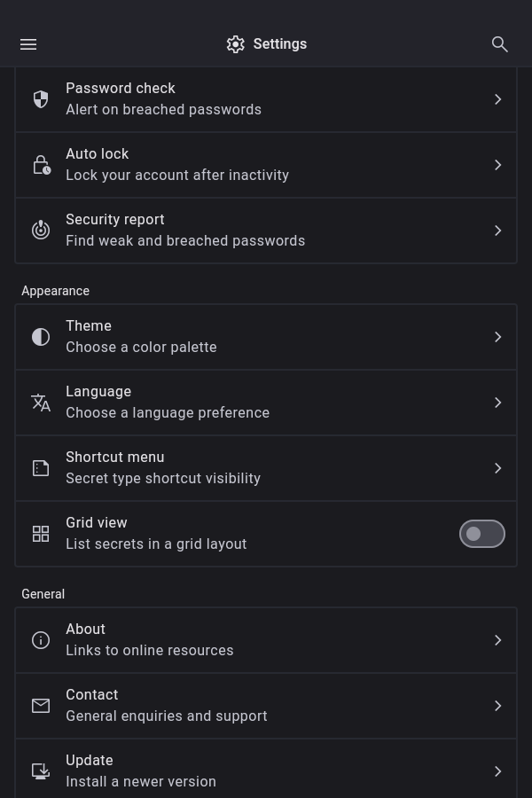Expand Password check using its chevron
The height and width of the screenshot is (798, 532).
[498, 99]
